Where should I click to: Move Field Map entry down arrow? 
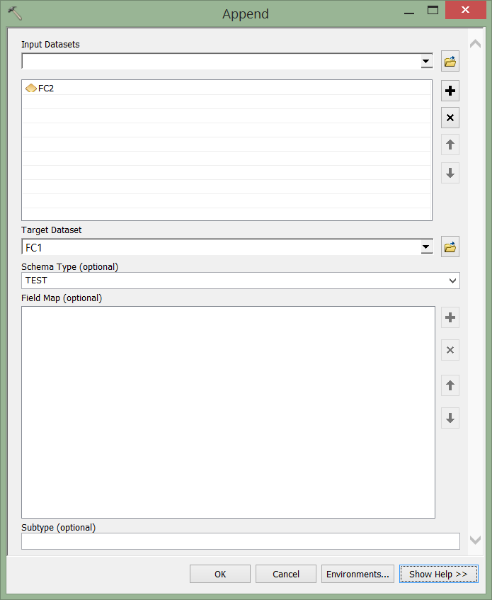(450, 418)
